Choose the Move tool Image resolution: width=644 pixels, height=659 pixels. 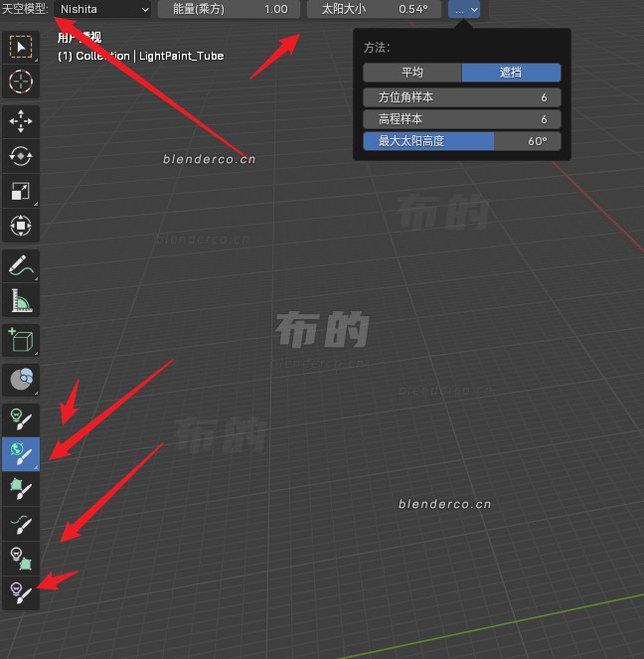(x=21, y=121)
